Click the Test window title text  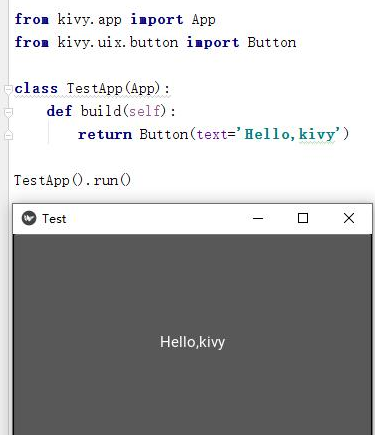tap(54, 219)
